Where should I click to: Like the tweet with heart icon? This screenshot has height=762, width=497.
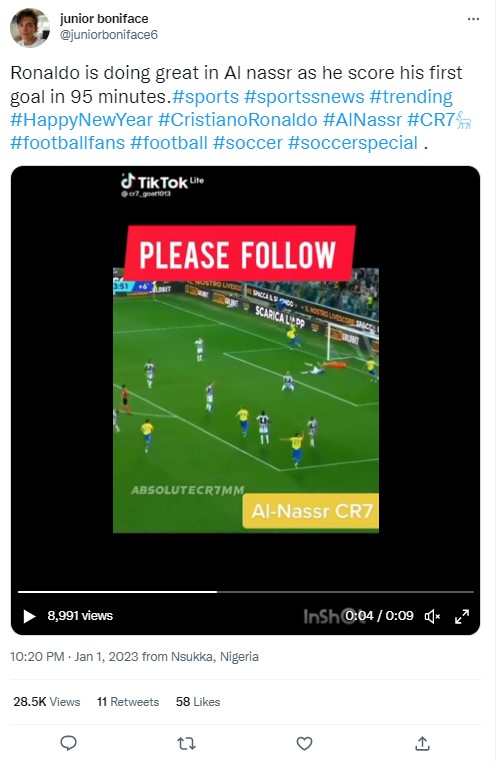tap(304, 743)
